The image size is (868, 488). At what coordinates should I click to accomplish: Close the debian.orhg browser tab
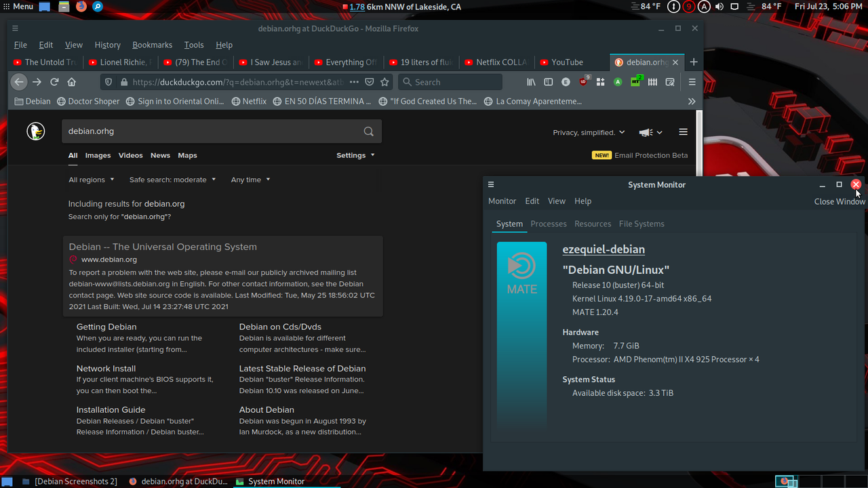(x=675, y=62)
